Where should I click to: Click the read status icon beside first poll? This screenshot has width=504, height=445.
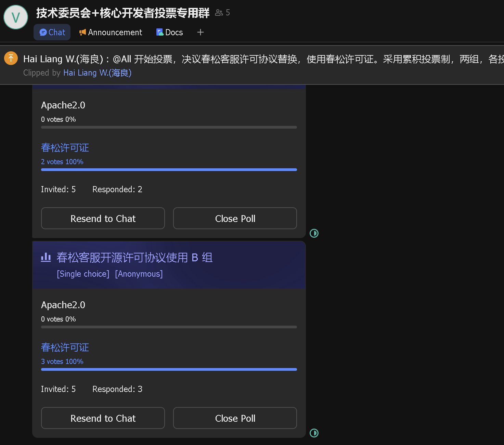314,233
